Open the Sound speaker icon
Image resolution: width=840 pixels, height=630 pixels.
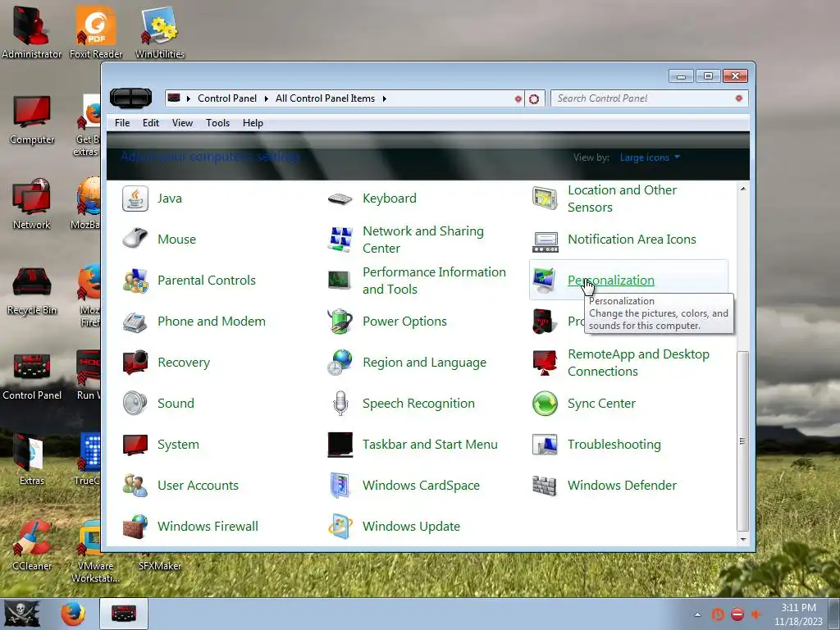coord(135,404)
